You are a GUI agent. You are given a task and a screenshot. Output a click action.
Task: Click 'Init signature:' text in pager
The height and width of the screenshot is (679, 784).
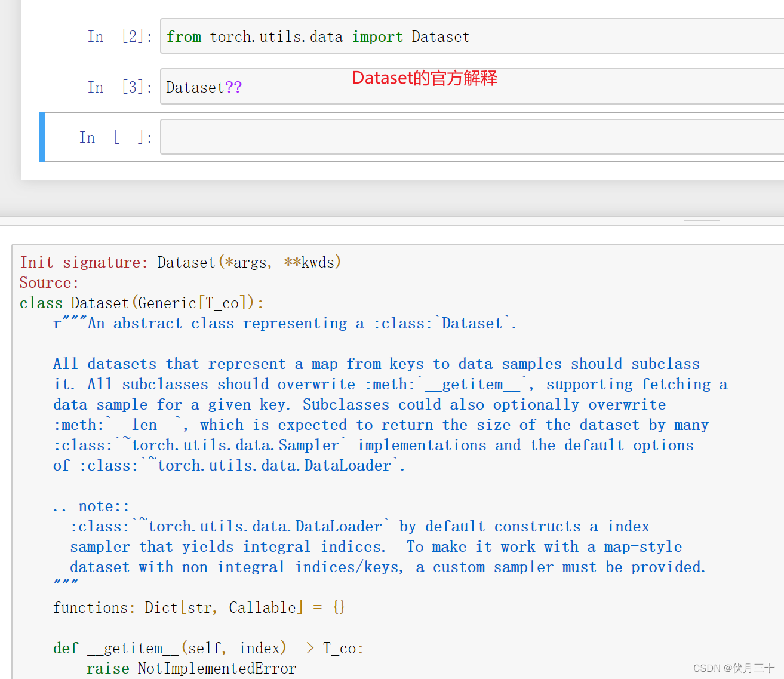[x=84, y=262]
